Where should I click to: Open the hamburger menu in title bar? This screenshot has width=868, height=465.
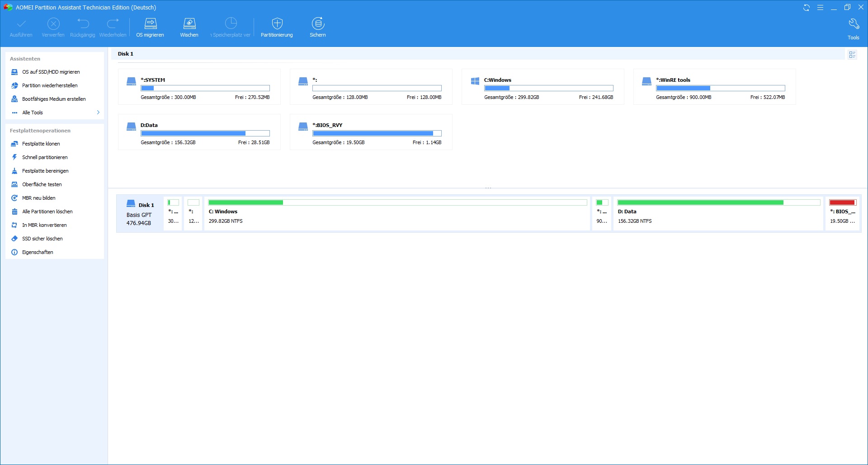click(x=820, y=8)
